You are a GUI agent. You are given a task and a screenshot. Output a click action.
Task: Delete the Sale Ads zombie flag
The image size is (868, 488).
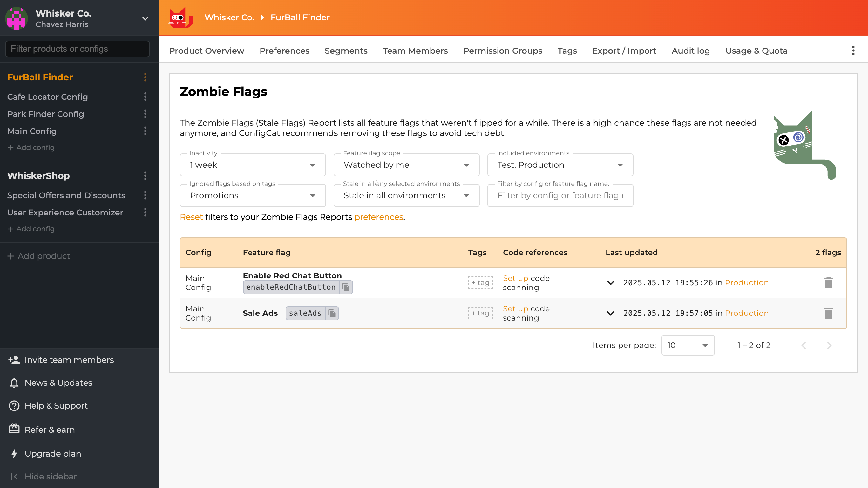tap(829, 313)
